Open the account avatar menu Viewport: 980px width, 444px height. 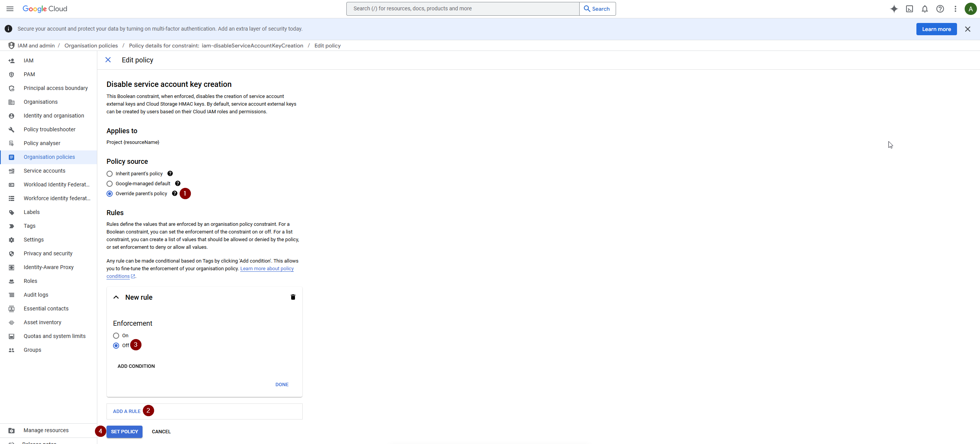970,9
